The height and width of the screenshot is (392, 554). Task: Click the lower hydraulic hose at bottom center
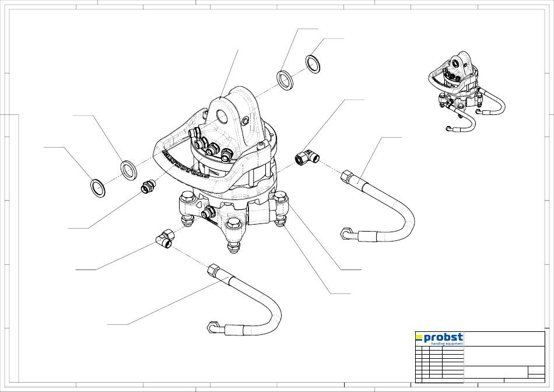tap(244, 300)
